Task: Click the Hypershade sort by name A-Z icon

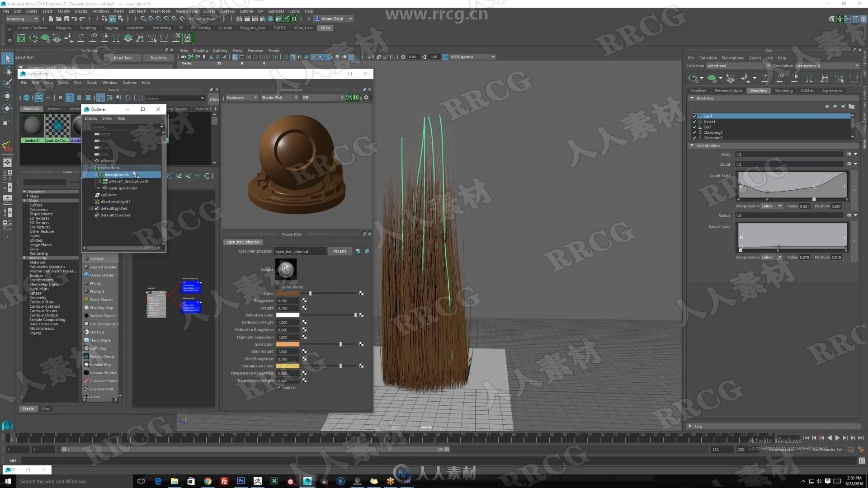Action: coord(100,98)
